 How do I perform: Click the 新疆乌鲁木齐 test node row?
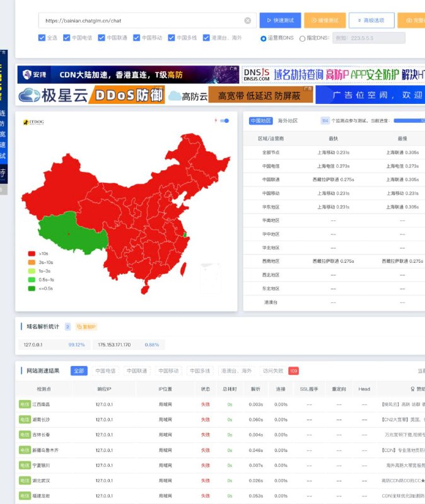(x=221, y=450)
